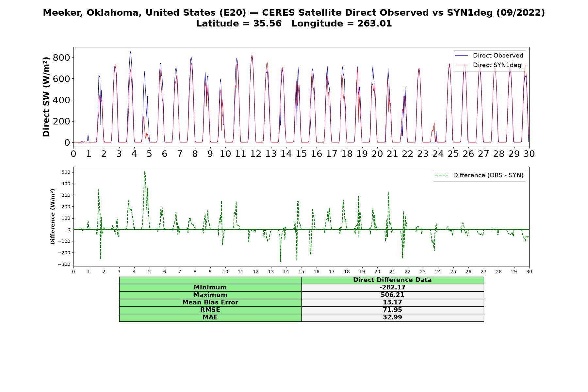This screenshot has width=588, height=392.
Task: Click day 15 tick on top chart axis
Action: click(x=301, y=154)
